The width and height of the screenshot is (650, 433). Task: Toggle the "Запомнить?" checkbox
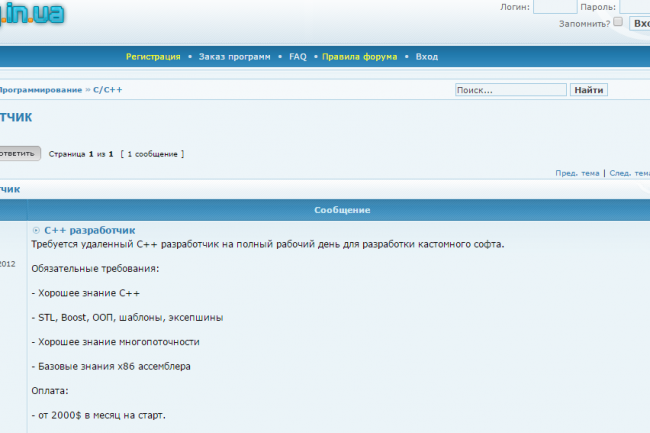pos(617,22)
